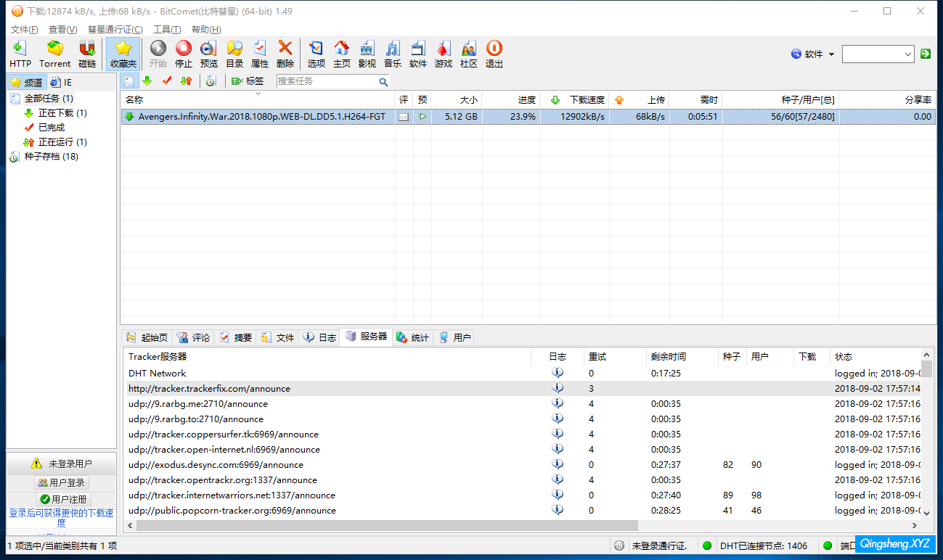
Task: Switch to the 用户 tab
Action: 454,337
